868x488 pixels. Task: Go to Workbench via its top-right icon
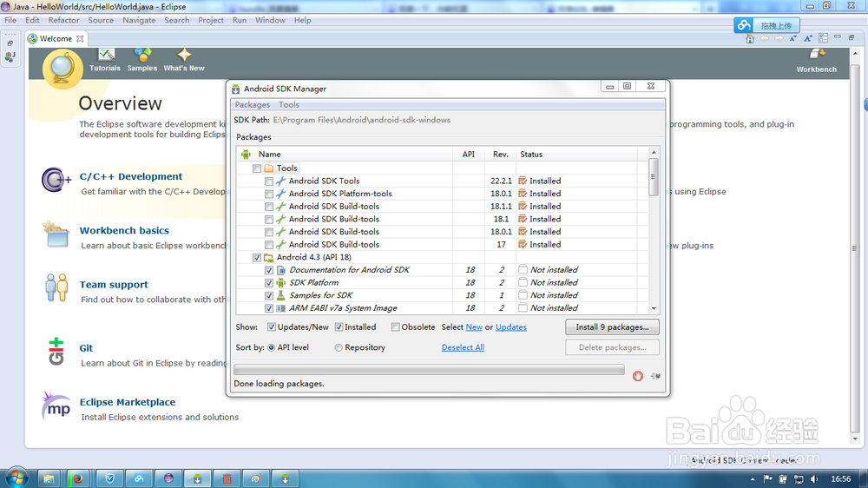click(817, 55)
